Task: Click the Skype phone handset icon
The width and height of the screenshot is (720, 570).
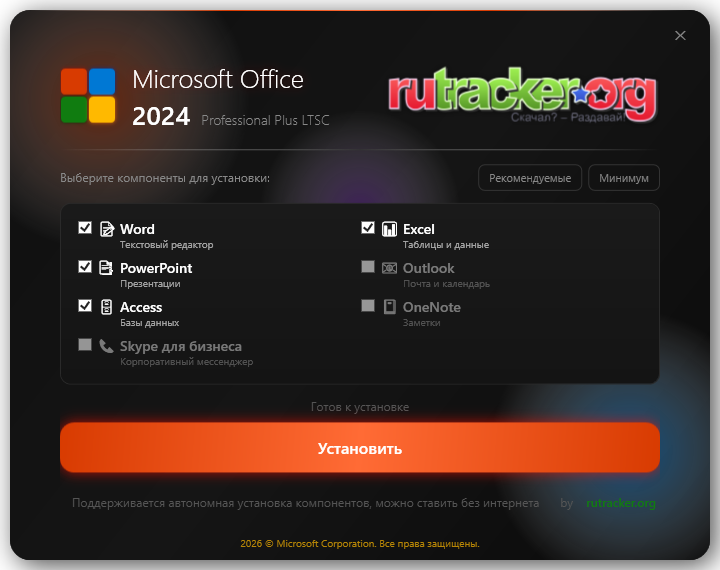Action: pyautogui.click(x=106, y=346)
